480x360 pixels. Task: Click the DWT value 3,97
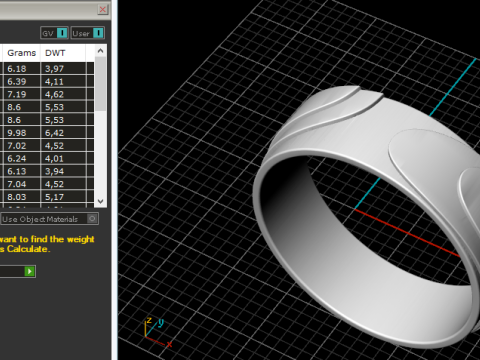pyautogui.click(x=54, y=69)
